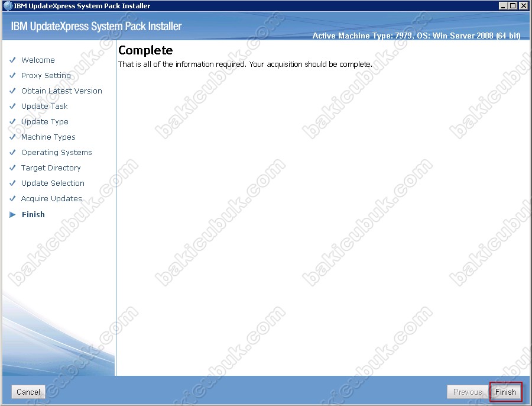This screenshot has width=532, height=406.
Task: Click the IBM UpdateXpress System Pack Installer banner title
Action: 96,27
